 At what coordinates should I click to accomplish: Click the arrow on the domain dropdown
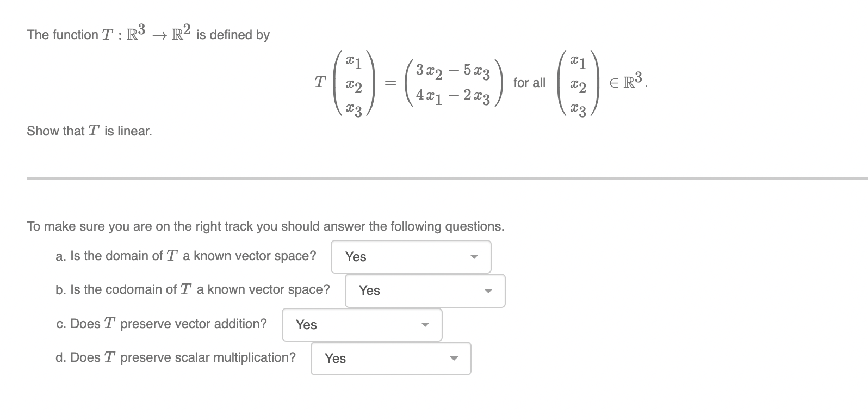tap(474, 256)
